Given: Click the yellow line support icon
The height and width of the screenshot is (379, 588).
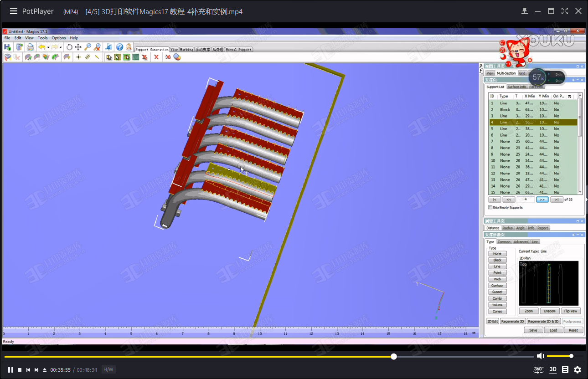Looking at the screenshot, I should [x=97, y=57].
